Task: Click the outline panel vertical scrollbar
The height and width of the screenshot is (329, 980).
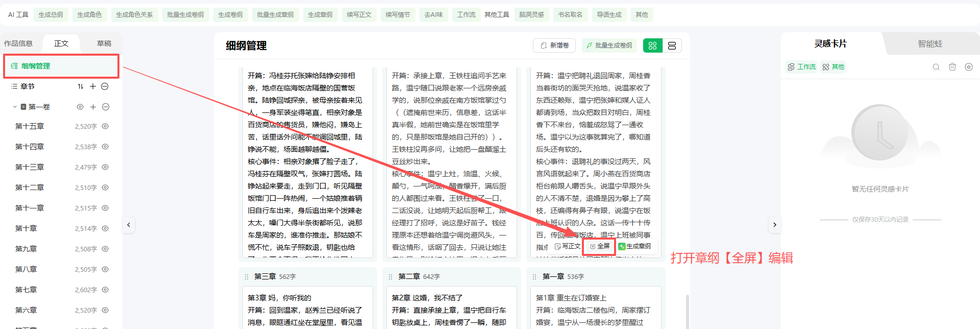Action: tap(687, 312)
